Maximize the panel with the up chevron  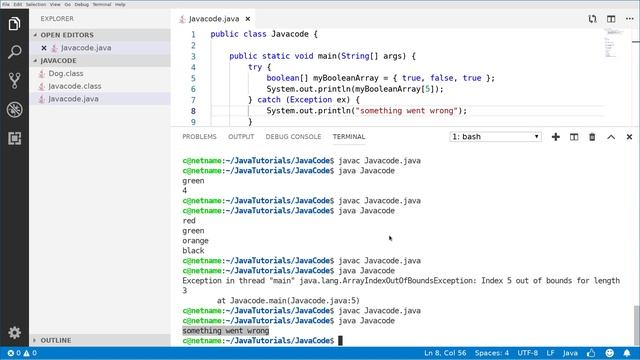(x=611, y=137)
